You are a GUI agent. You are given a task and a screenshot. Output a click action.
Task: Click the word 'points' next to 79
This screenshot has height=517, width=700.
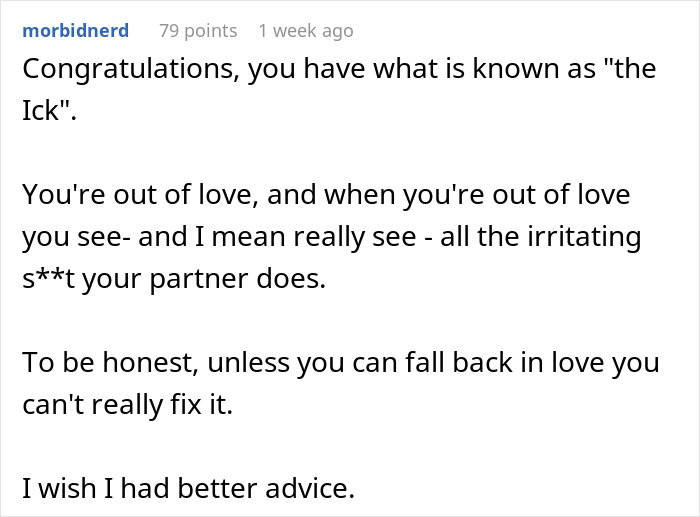click(x=212, y=31)
